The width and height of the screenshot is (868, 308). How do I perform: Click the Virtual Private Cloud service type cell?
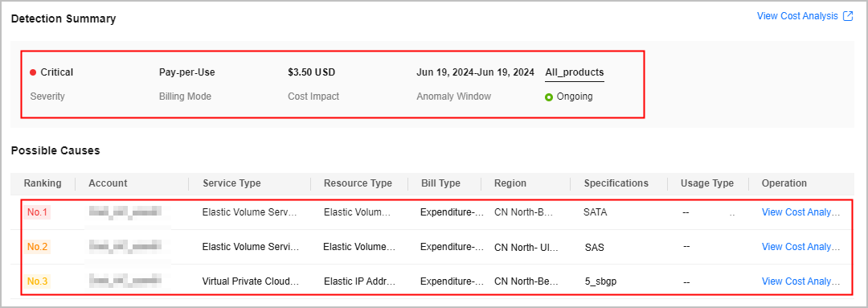pos(251,281)
